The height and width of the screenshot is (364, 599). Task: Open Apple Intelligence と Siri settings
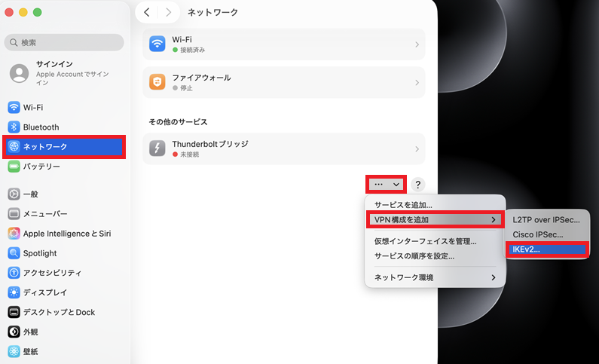(x=66, y=234)
